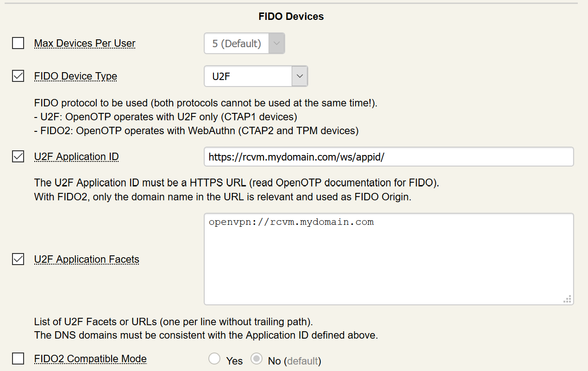Open the FIDO Device Type U2F dropdown

tap(256, 76)
